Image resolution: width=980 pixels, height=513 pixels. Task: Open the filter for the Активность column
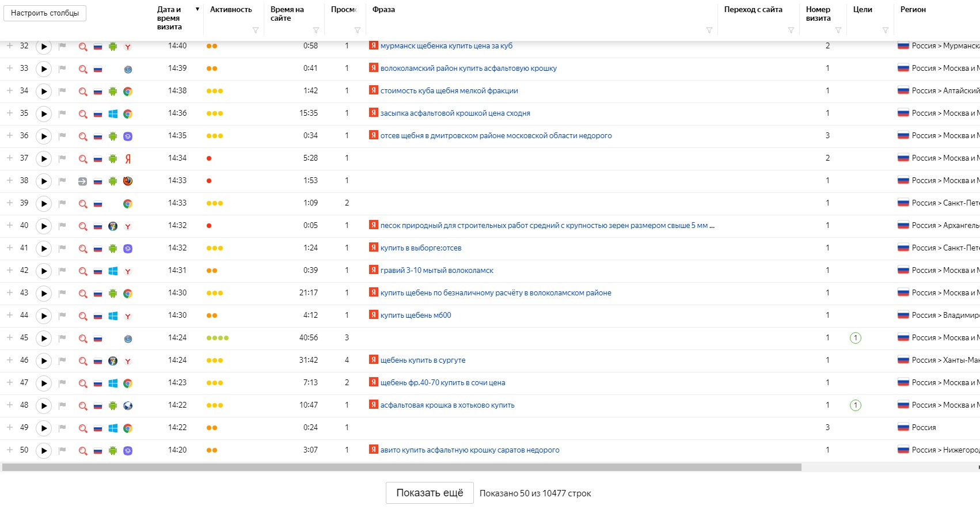(256, 31)
